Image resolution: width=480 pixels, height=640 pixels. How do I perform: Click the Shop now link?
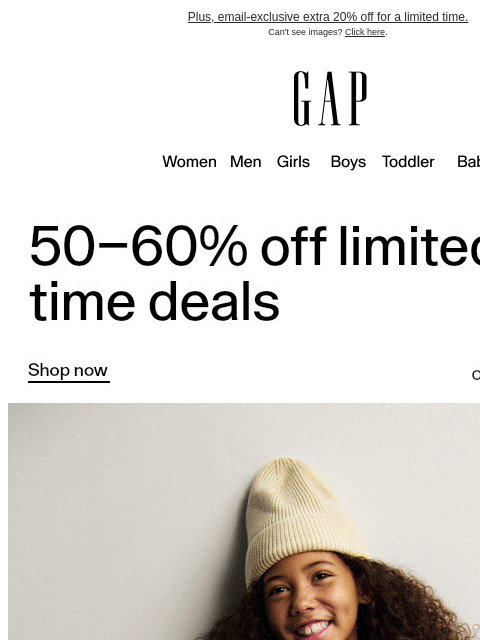[x=68, y=371]
